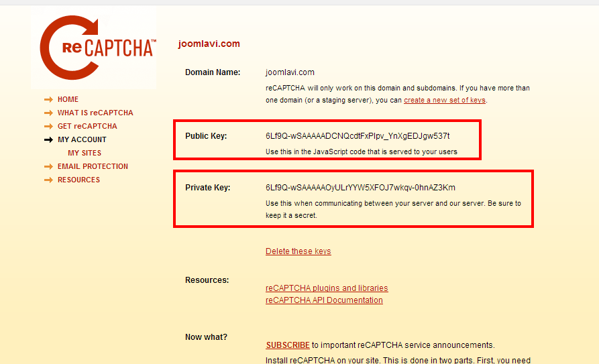Click the 'Now what?' label
Image resolution: width=599 pixels, height=364 pixels.
tap(207, 337)
